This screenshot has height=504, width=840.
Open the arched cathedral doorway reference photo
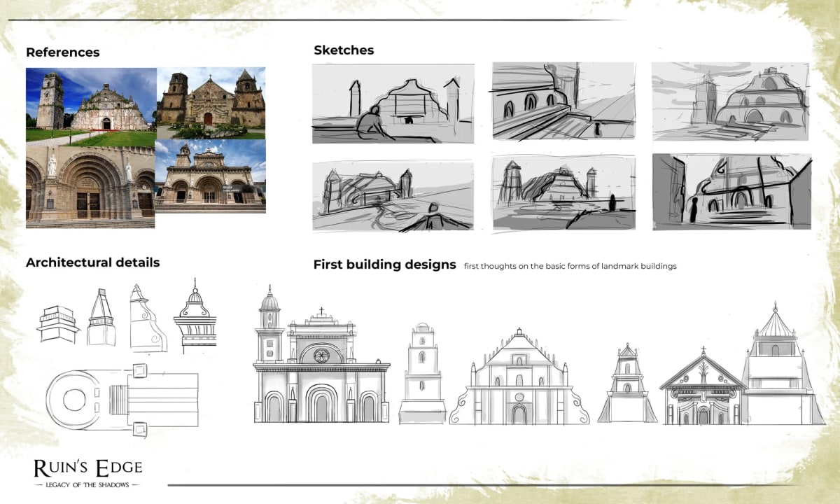pyautogui.click(x=90, y=187)
